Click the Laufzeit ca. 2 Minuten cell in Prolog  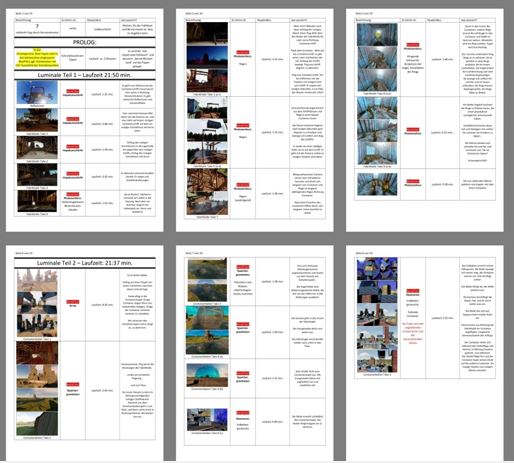(102, 58)
